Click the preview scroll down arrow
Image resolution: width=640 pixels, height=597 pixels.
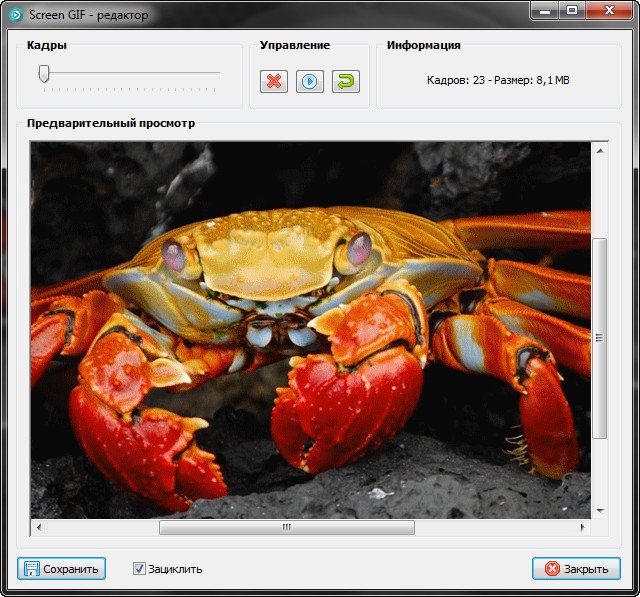(600, 510)
